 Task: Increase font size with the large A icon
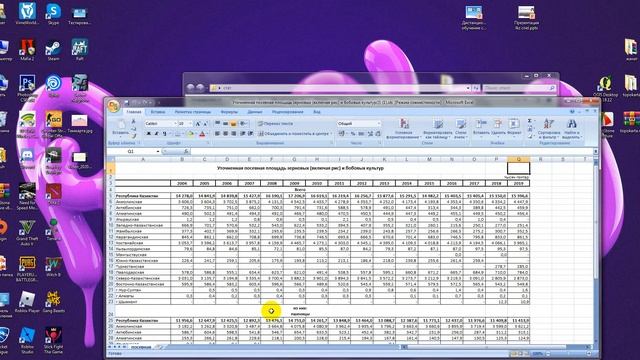(x=198, y=123)
